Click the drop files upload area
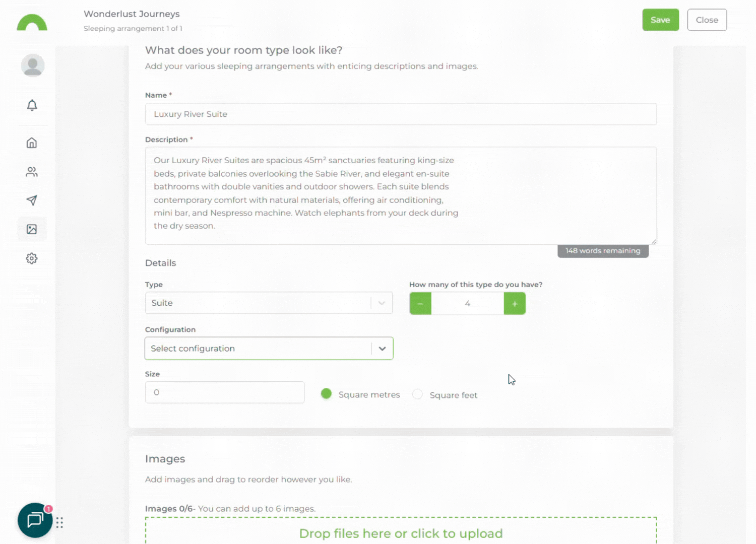This screenshot has height=544, width=756. [x=401, y=532]
